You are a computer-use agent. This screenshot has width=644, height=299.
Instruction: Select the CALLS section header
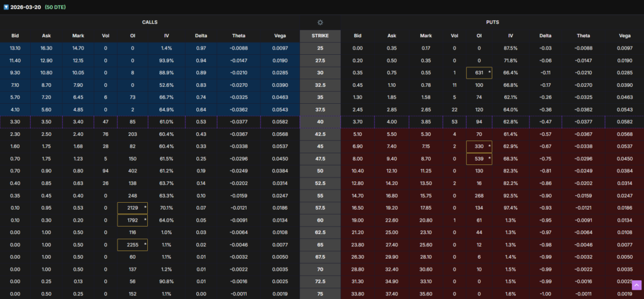(x=150, y=22)
